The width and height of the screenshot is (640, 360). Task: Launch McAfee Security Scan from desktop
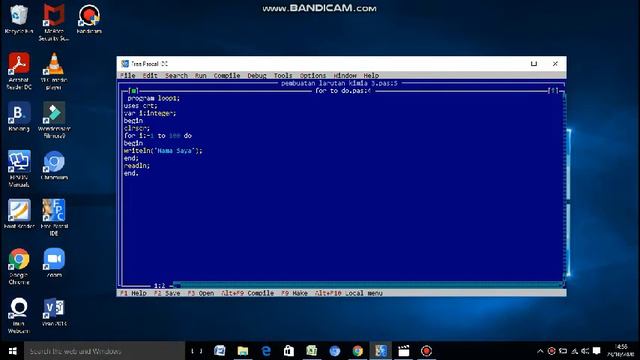coord(54,22)
